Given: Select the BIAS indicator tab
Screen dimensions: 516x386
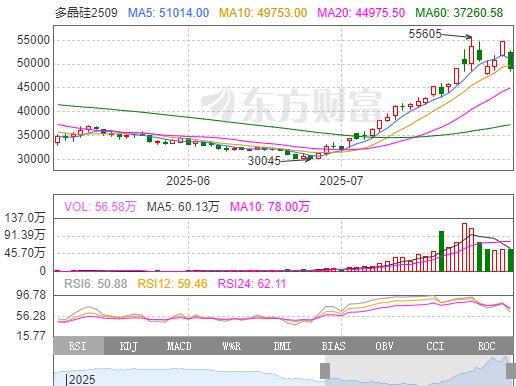Looking at the screenshot, I should [334, 346].
